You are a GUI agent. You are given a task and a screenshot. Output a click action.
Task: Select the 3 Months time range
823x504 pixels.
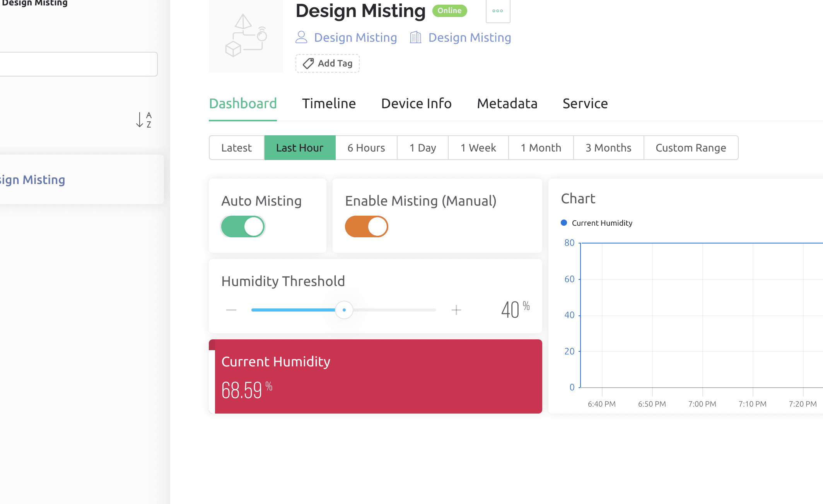point(608,148)
